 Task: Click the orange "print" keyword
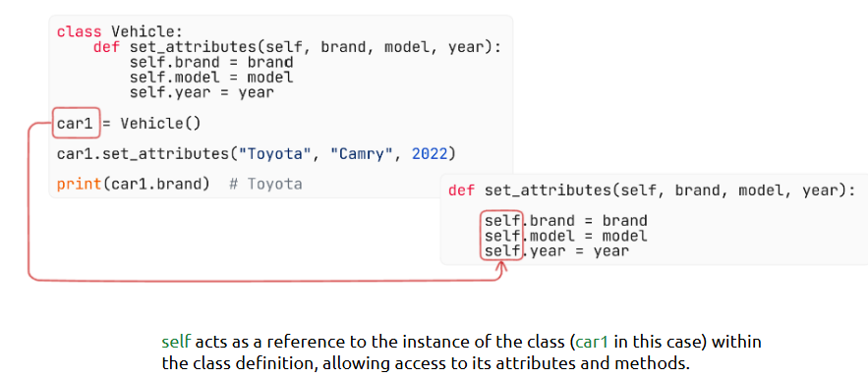tap(80, 184)
